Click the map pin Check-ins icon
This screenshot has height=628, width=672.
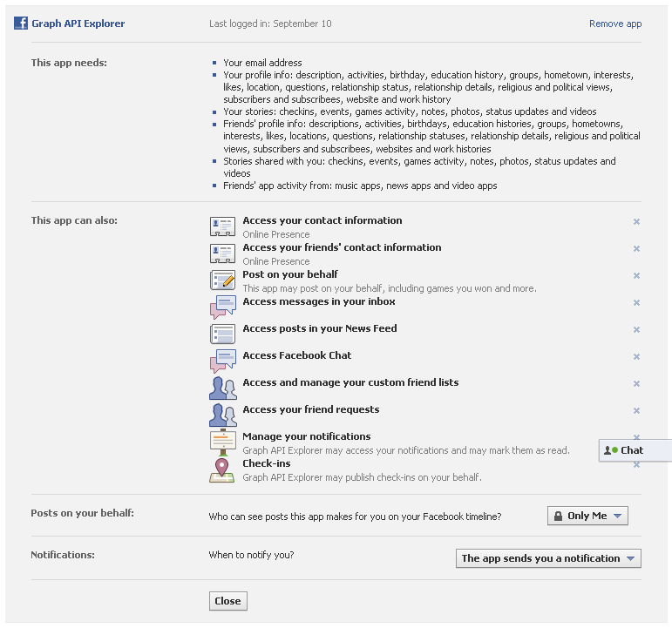(x=222, y=469)
